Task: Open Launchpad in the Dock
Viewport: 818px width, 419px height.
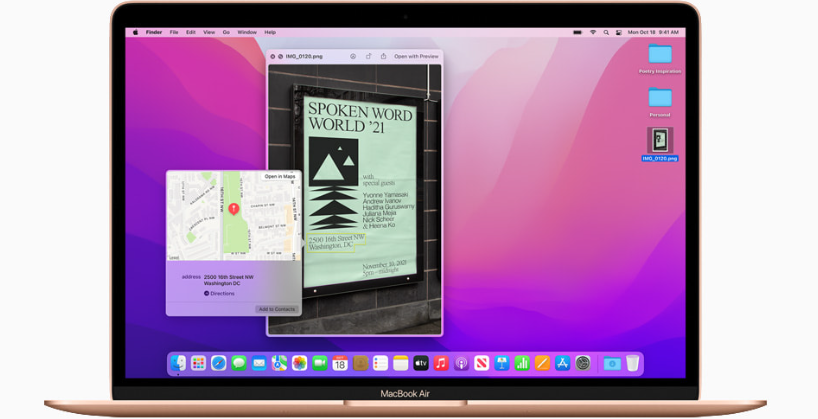Action: pyautogui.click(x=198, y=363)
